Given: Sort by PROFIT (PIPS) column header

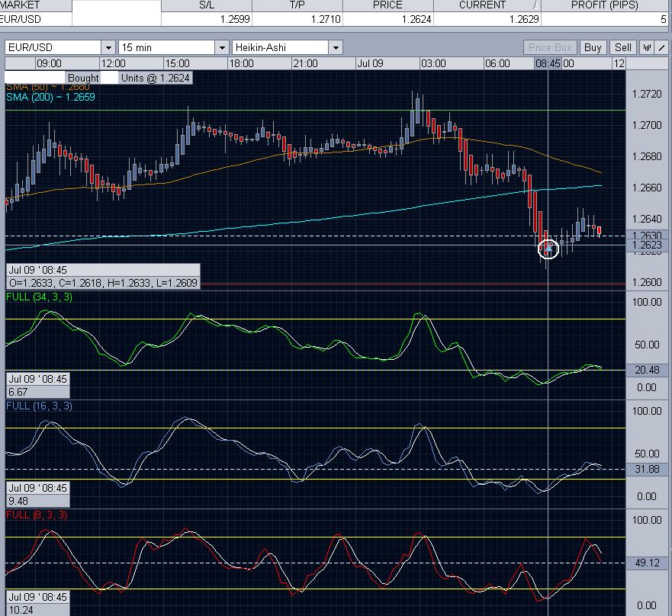Looking at the screenshot, I should coord(605,5).
